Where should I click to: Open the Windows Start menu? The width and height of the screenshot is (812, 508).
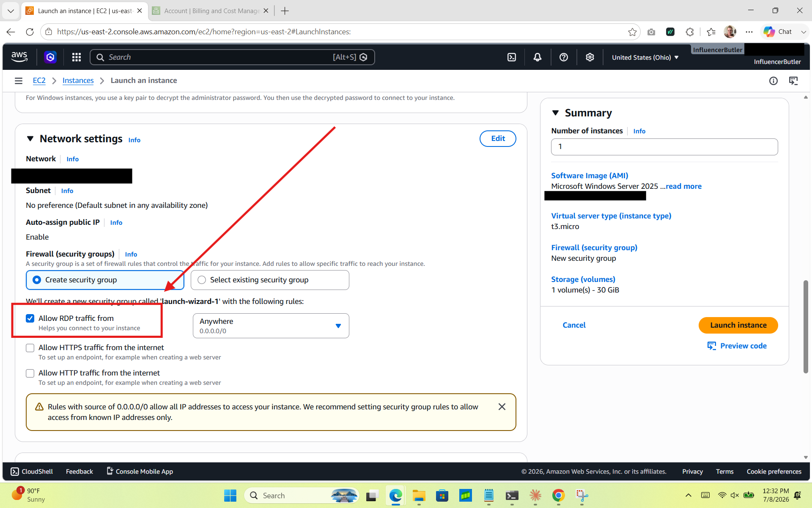[230, 495]
